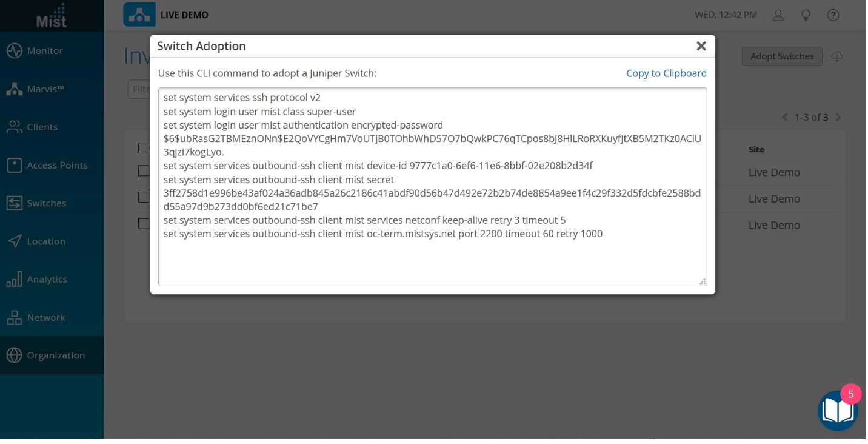Click the Access Points icon
Screen dimensions: 868x444
15,165
